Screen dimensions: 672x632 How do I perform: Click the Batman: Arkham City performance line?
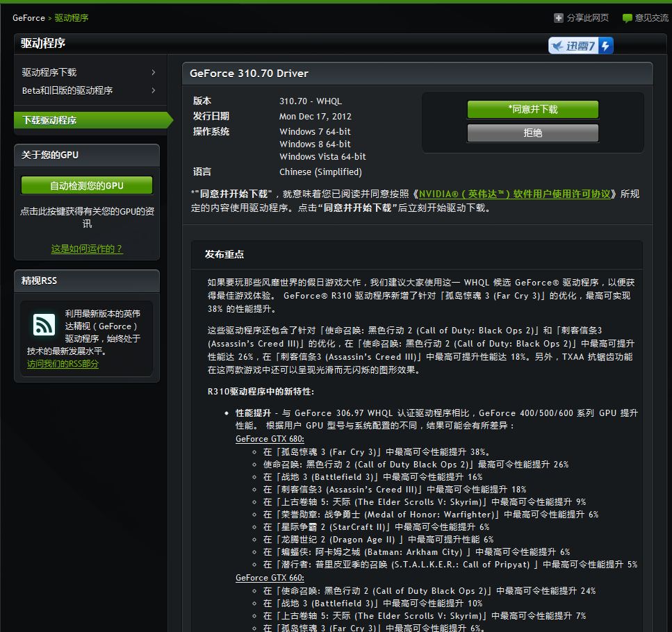tap(416, 552)
